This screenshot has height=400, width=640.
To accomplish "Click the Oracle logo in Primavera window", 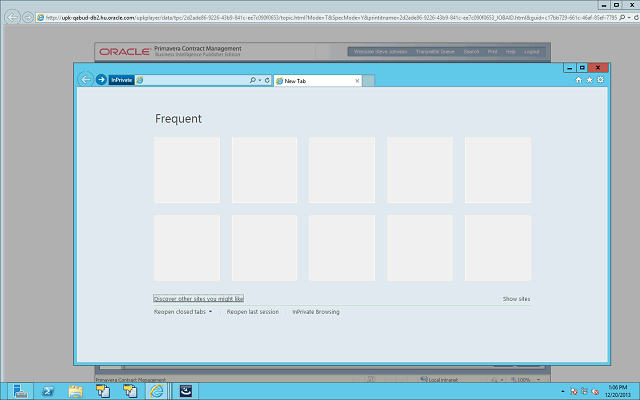I will click(125, 52).
